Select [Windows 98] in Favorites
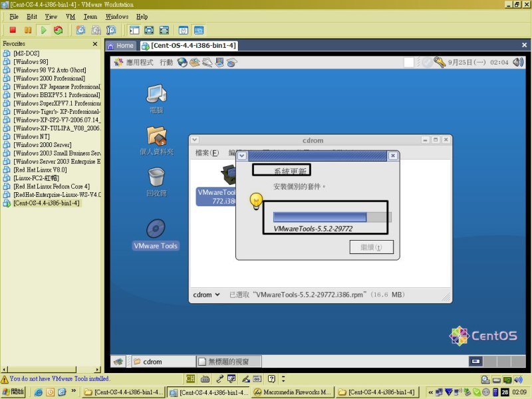This screenshot has height=399, width=532. pyautogui.click(x=31, y=62)
